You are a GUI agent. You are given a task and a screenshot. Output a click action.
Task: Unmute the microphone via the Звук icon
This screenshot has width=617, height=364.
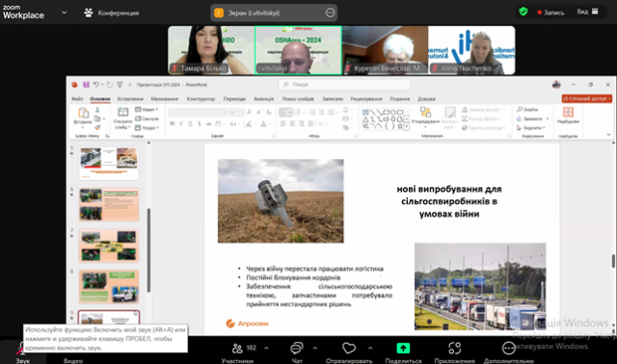20,349
